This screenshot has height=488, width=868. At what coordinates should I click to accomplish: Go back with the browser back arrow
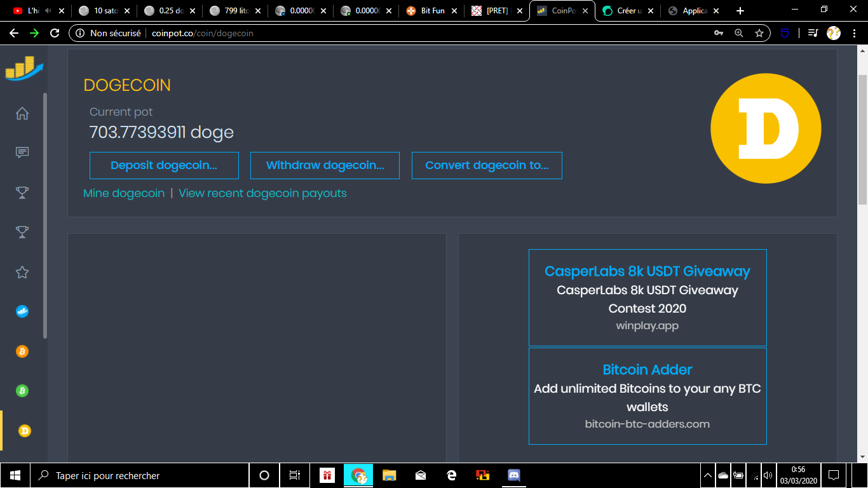tap(14, 33)
